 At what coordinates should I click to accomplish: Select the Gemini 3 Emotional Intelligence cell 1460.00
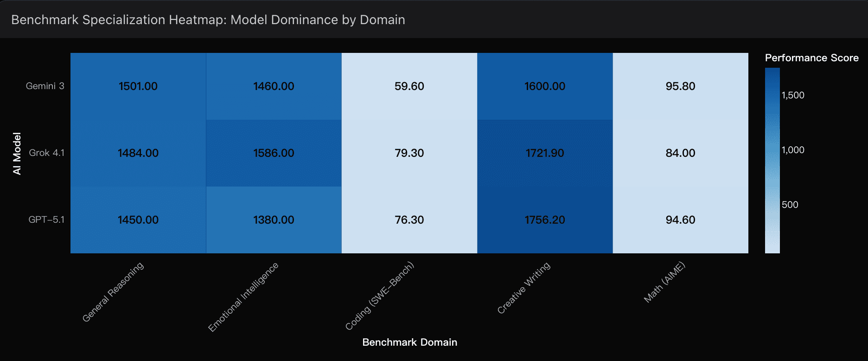pos(274,86)
